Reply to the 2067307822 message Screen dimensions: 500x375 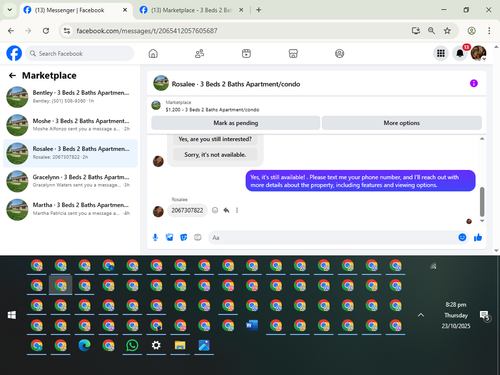pos(226,210)
